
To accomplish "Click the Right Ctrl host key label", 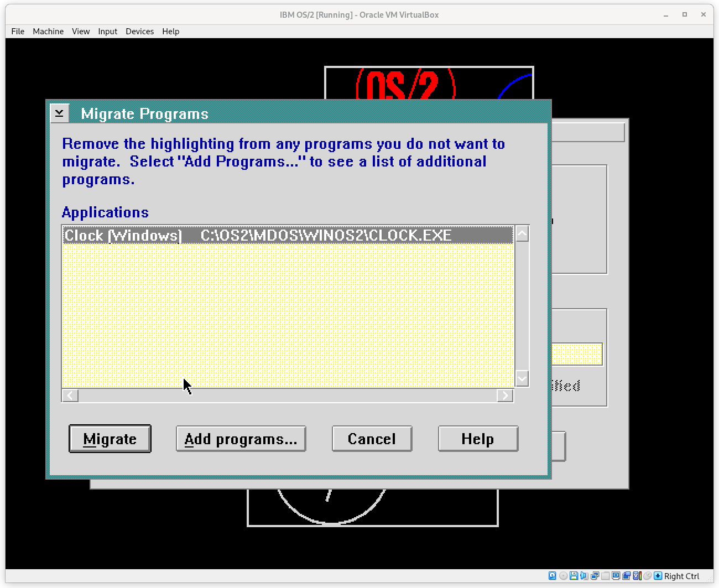I will [681, 576].
